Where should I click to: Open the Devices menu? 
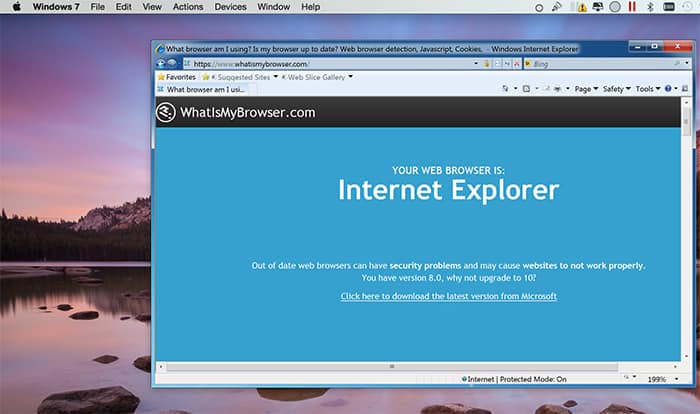point(230,7)
